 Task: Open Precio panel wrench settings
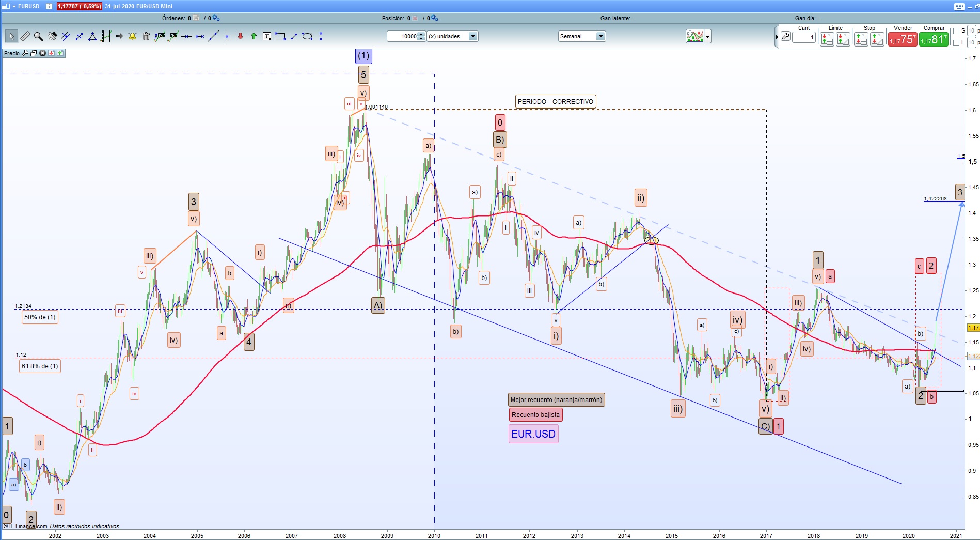(x=25, y=53)
